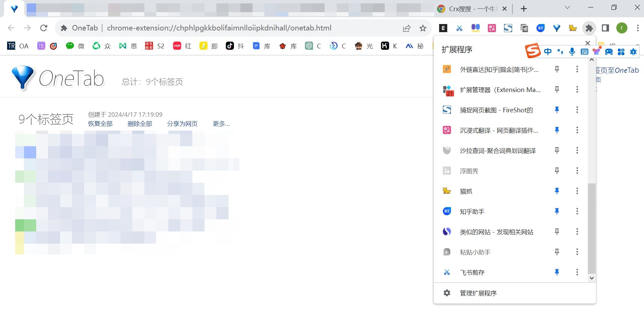
Task: Unpin the 知乎助手 extension
Action: 557,211
